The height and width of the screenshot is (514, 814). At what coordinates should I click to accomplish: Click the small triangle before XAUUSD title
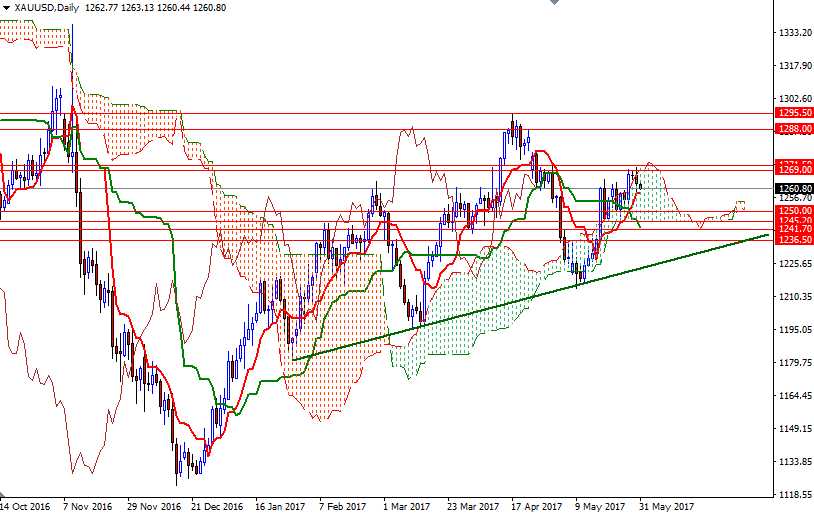pos(5,7)
